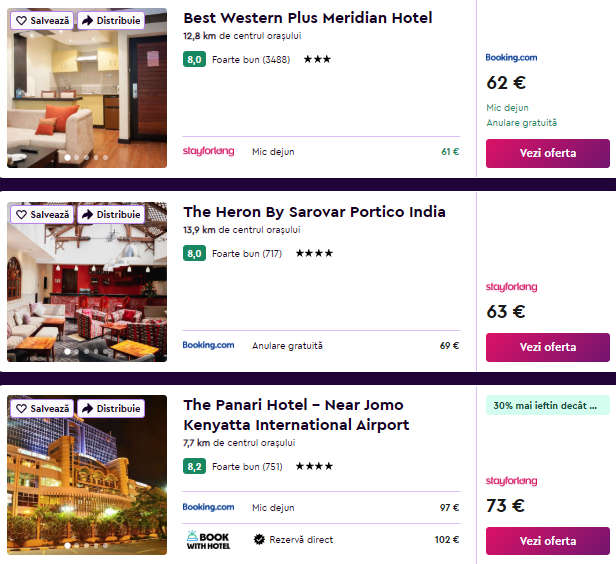The height and width of the screenshot is (564, 616).
Task: Open The Heron By Sarovar Portico India title
Action: tap(314, 212)
